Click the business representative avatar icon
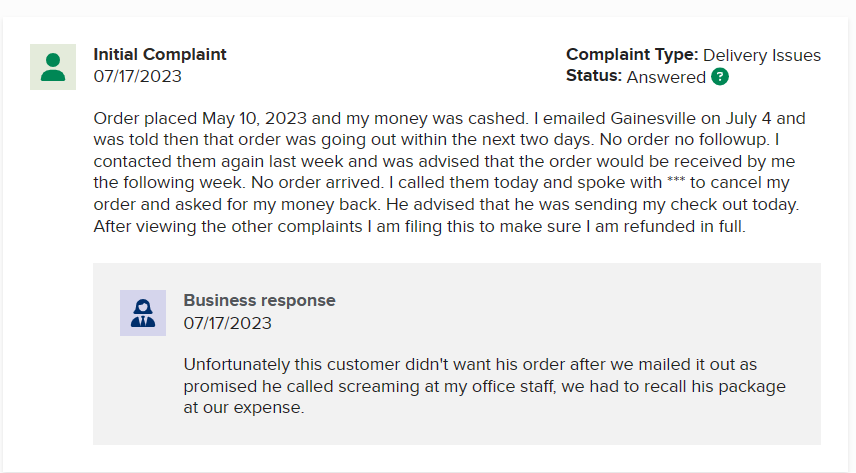 pos(143,313)
